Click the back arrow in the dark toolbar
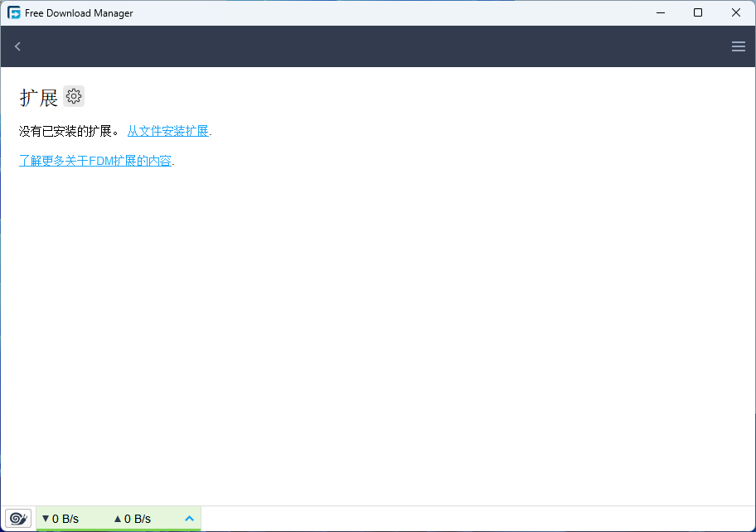 (17, 46)
